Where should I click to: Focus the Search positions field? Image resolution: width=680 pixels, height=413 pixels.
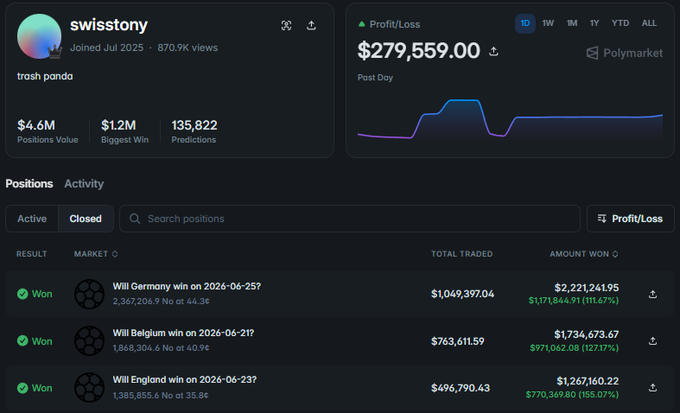pos(350,219)
